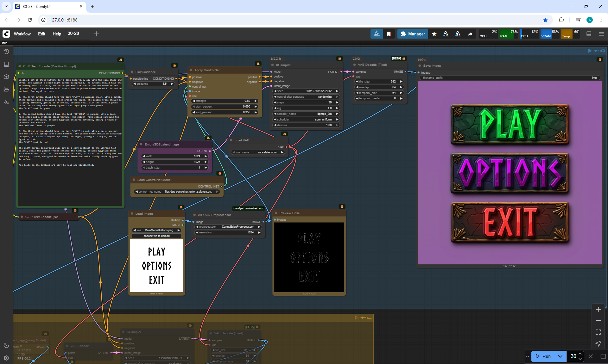Adjust the ControlNet strength slider

(x=225, y=101)
